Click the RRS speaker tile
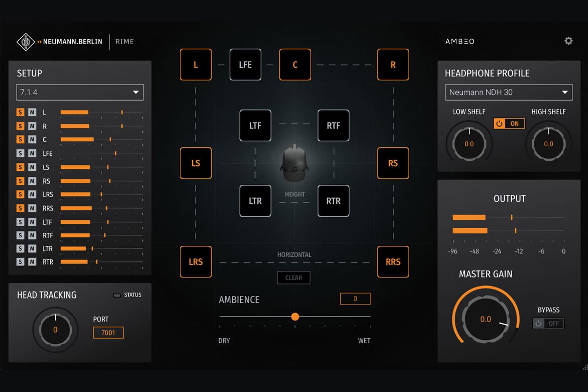 pos(393,262)
